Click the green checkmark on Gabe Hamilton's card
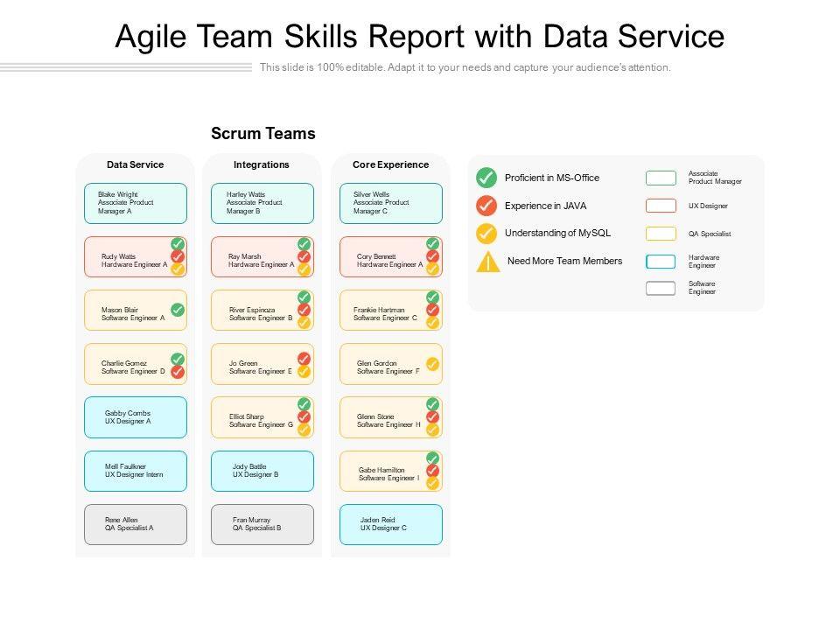 432,458
